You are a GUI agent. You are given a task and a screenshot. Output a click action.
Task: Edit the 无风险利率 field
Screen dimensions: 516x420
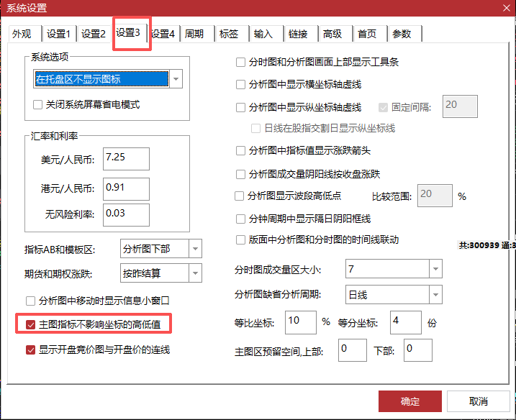coord(126,215)
